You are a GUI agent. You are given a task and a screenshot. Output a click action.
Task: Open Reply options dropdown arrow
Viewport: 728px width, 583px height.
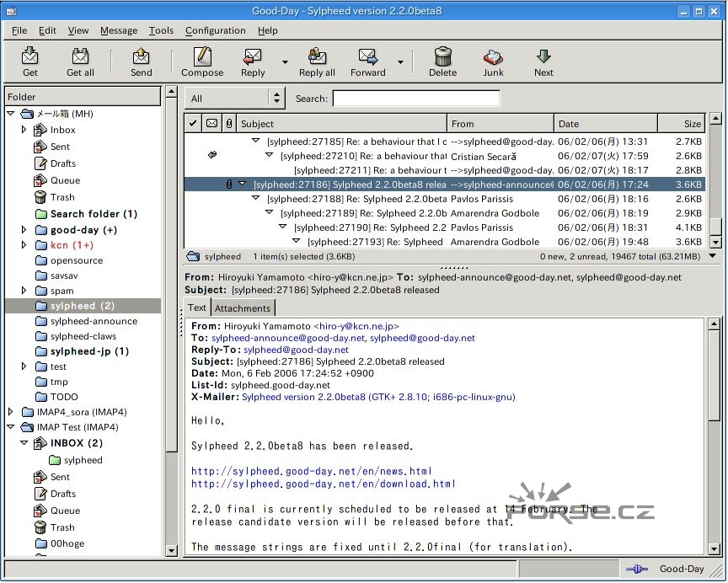(285, 62)
